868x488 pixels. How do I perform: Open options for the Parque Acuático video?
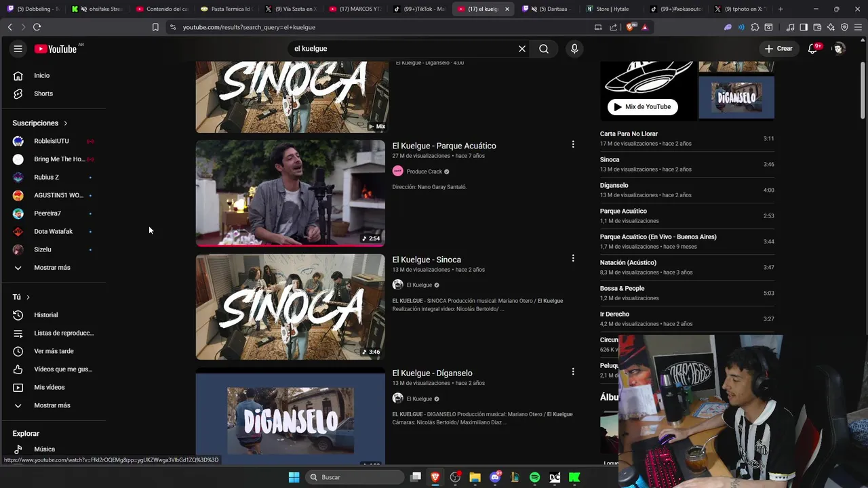coord(573,144)
